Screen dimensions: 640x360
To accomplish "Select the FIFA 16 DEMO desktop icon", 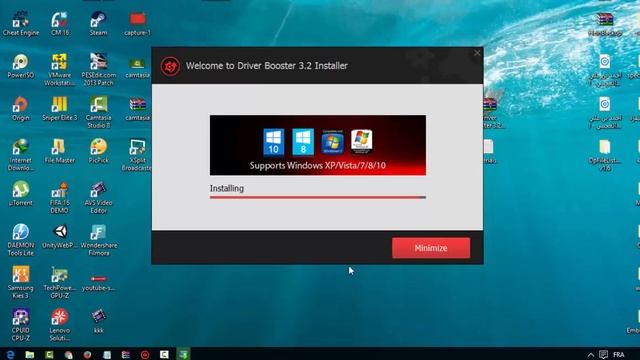I will point(60,198).
